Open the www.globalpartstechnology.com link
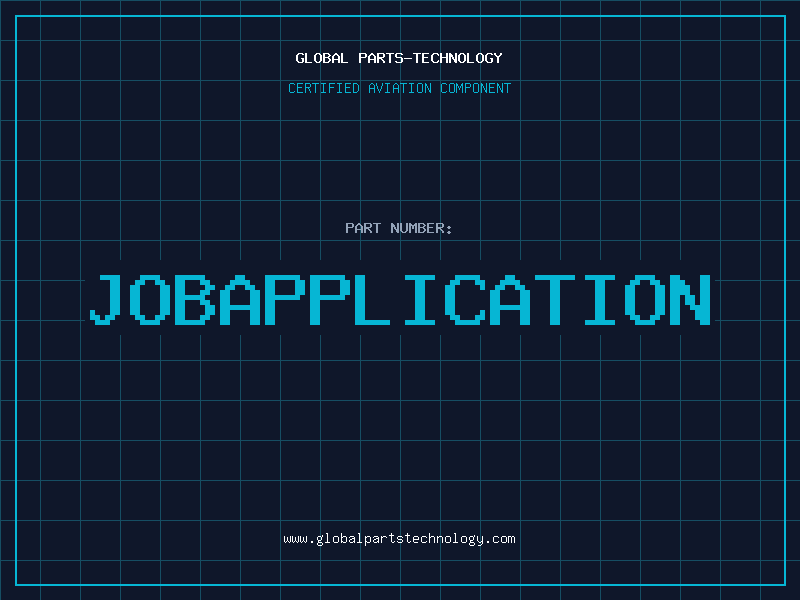The height and width of the screenshot is (600, 800). click(399, 539)
